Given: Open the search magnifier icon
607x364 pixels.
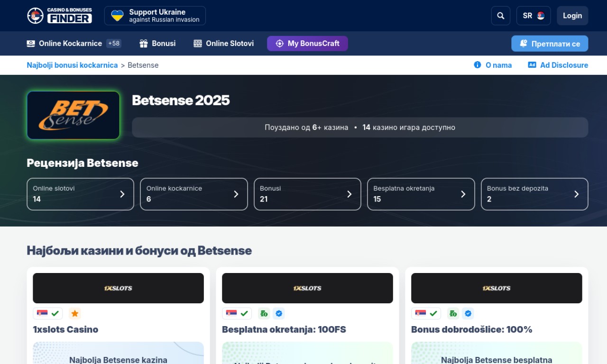Looking at the screenshot, I should tap(501, 16).
